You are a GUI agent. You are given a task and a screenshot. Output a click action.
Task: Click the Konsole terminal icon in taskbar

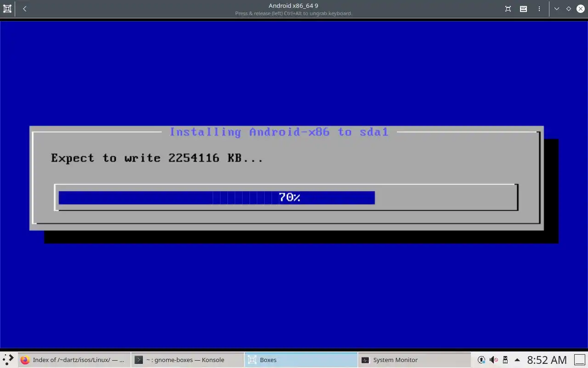[138, 360]
